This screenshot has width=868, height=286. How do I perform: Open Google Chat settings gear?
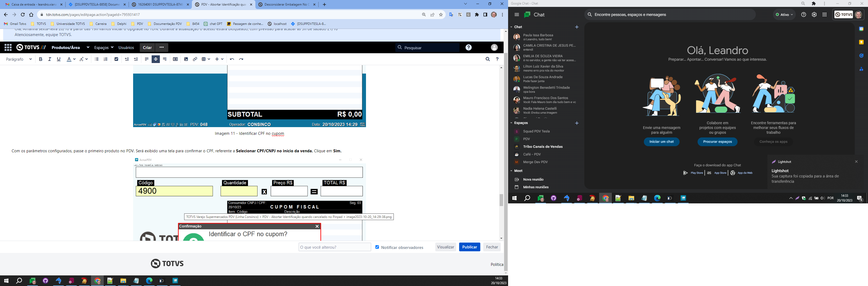coord(814,15)
